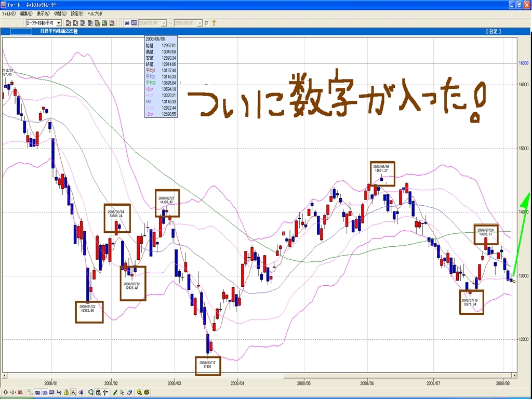Click the +2σ 13594.10 row
Viewport: 532px width, 399px height.
[x=161, y=89]
